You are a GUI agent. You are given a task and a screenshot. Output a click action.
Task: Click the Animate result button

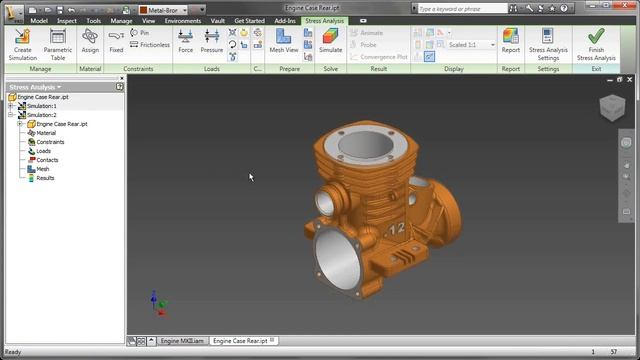pyautogui.click(x=367, y=33)
